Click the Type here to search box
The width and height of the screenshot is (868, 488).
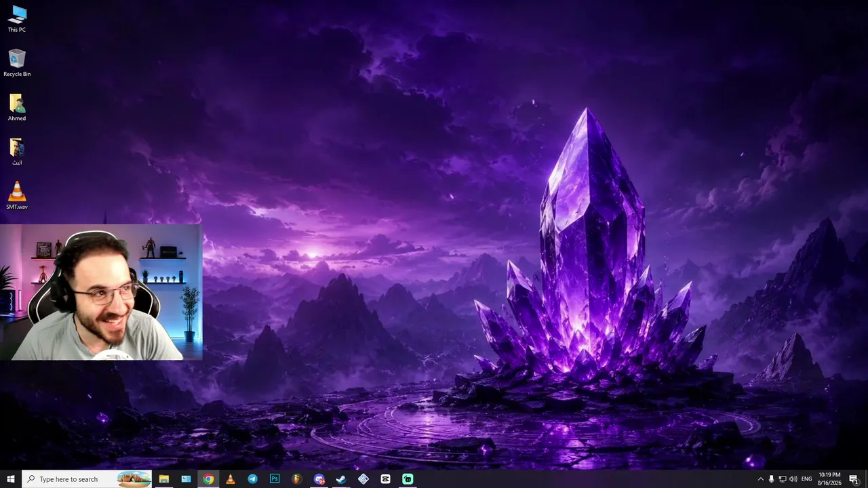87,479
